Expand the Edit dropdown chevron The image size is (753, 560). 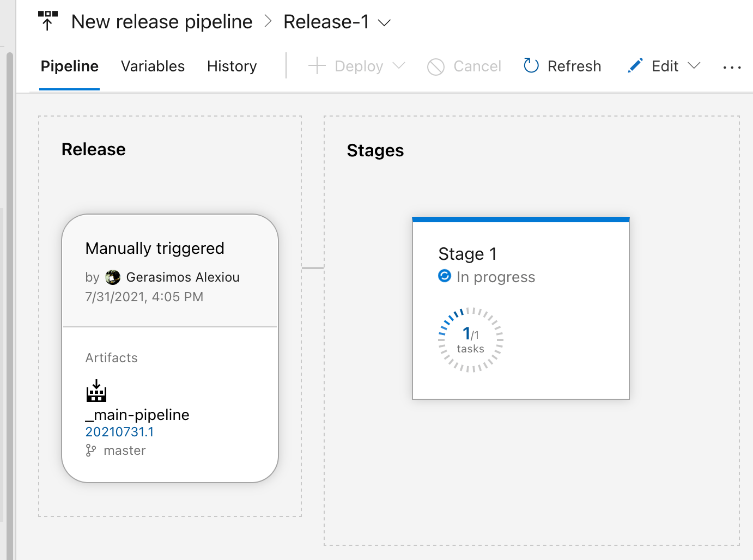pos(694,66)
